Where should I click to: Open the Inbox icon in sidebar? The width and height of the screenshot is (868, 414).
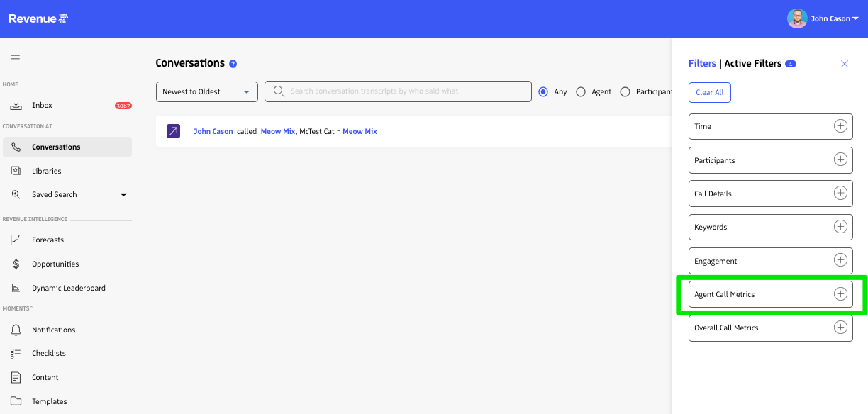click(x=16, y=105)
